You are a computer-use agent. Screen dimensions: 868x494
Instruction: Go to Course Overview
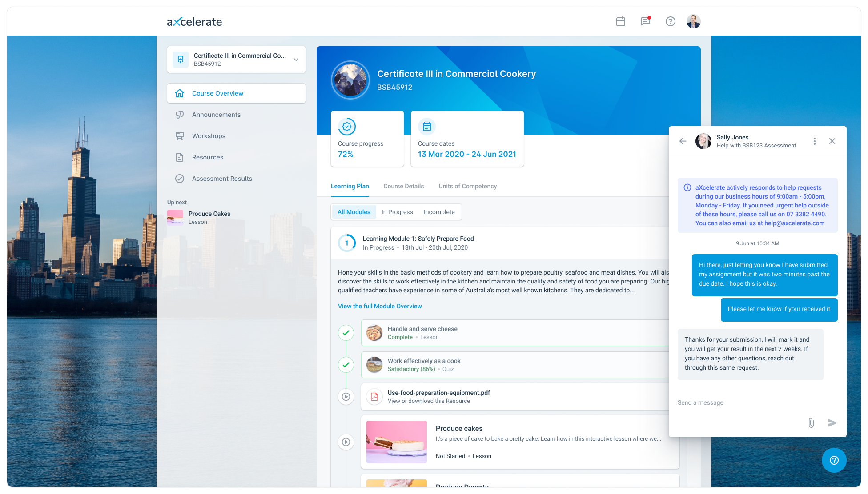click(x=237, y=93)
